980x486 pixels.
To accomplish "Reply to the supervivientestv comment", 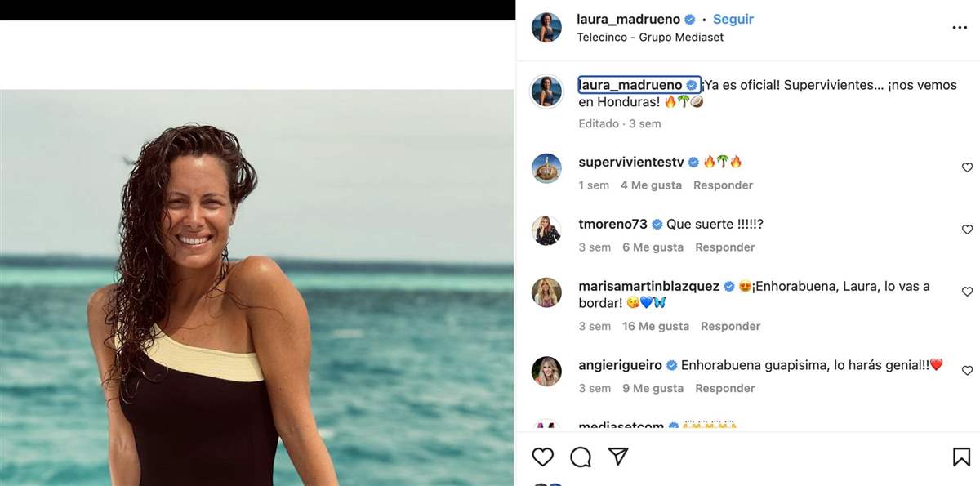I will [723, 185].
